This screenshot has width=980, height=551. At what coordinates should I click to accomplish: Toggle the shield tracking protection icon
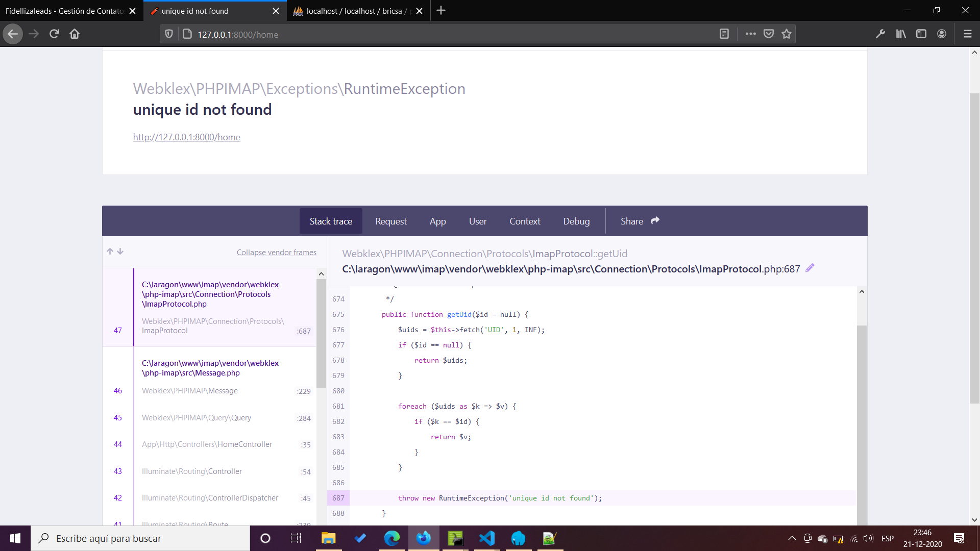(169, 34)
